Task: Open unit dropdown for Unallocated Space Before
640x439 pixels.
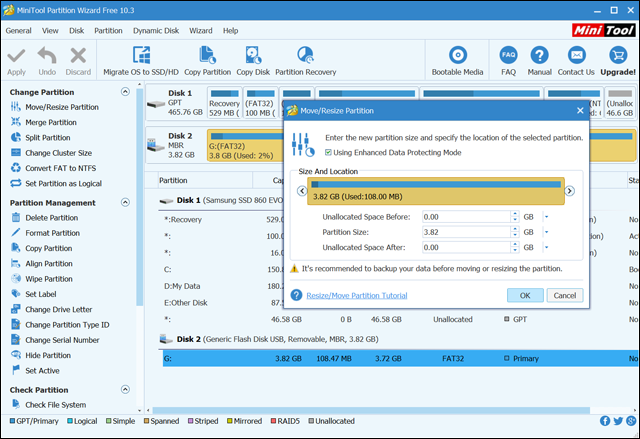Action: pyautogui.click(x=546, y=217)
